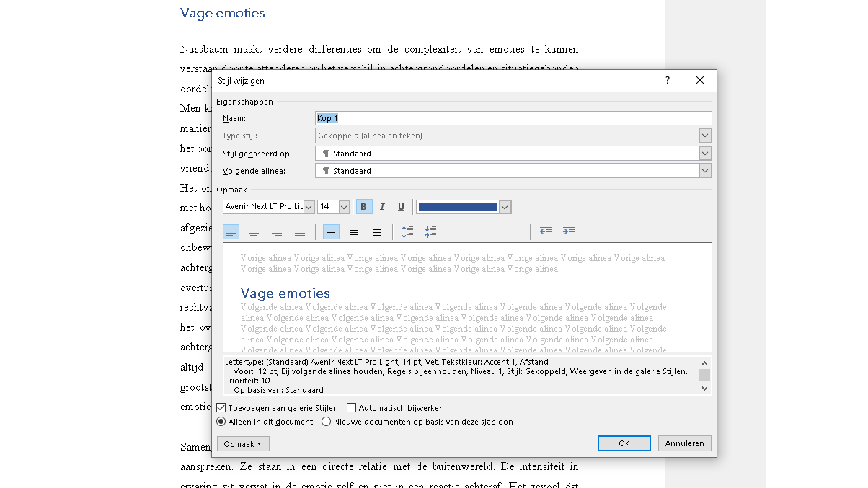The image size is (868, 488).
Task: Choose 1.5 line spacing icon
Action: coord(354,232)
